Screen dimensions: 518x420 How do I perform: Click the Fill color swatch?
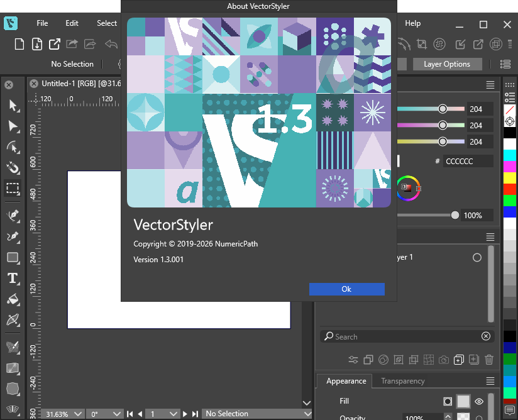click(463, 401)
